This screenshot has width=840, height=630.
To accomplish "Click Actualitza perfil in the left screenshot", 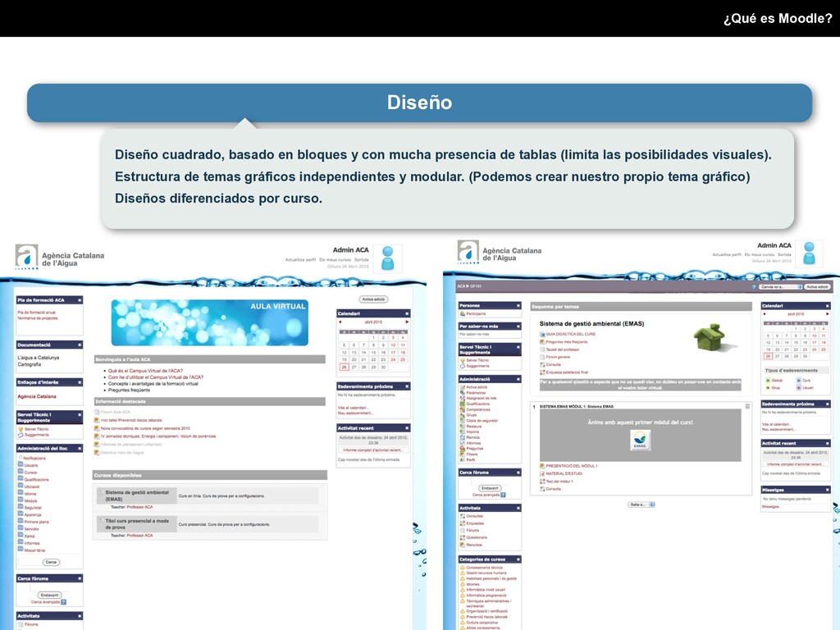I will 300,260.
